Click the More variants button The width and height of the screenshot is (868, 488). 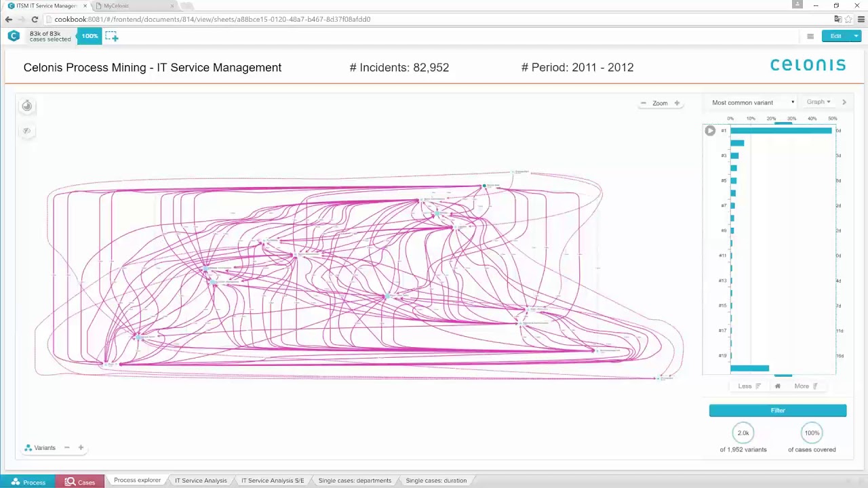806,386
